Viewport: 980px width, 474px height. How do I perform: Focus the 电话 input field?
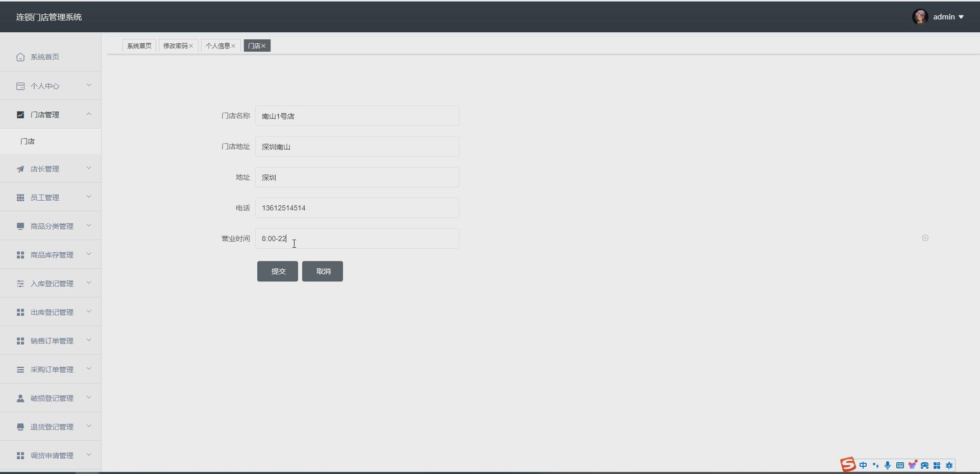pyautogui.click(x=357, y=208)
